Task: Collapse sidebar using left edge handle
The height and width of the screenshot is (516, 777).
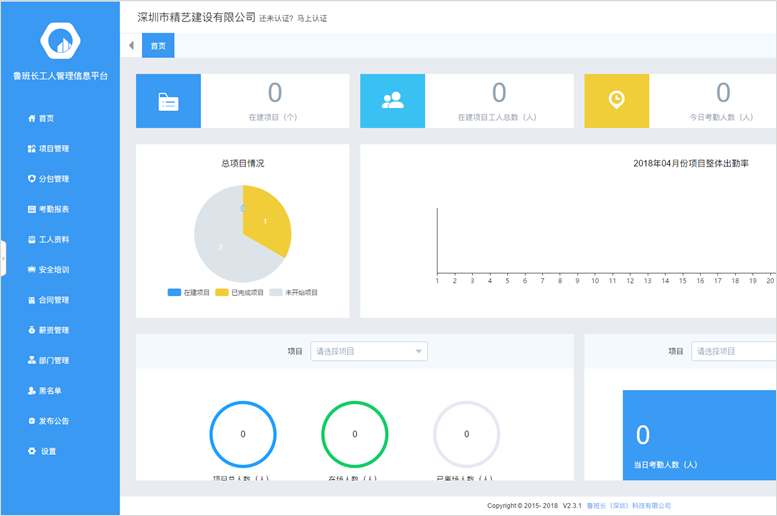Action: click(3, 258)
